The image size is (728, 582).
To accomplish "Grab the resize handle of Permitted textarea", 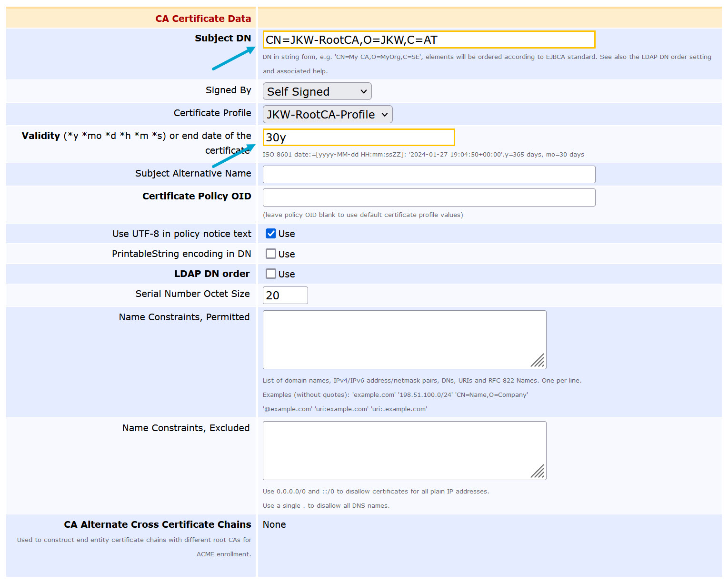I will [x=538, y=361].
